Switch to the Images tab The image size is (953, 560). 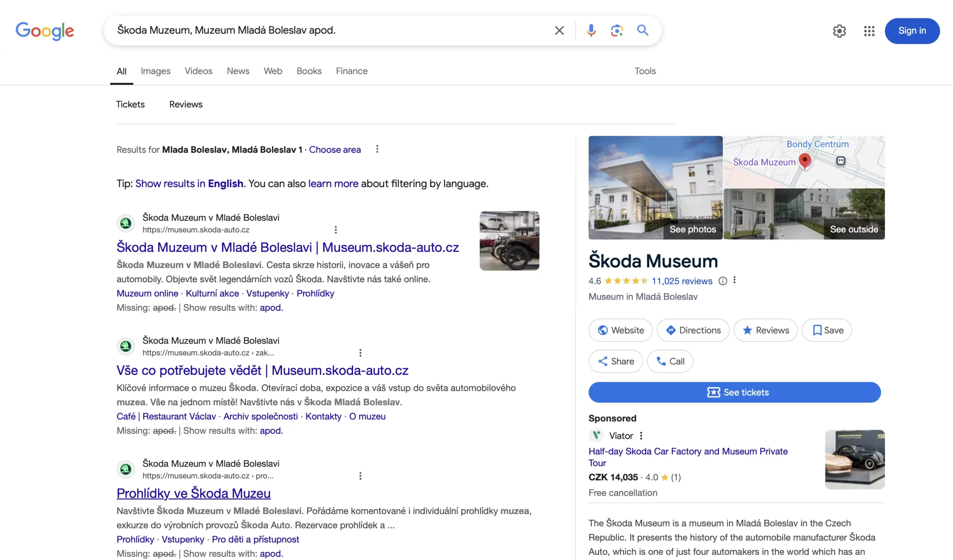click(156, 71)
